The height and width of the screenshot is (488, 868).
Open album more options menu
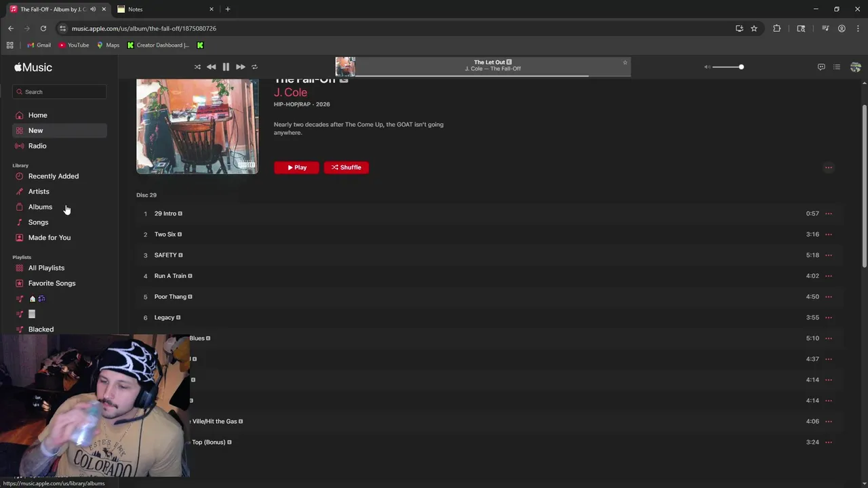(x=828, y=167)
